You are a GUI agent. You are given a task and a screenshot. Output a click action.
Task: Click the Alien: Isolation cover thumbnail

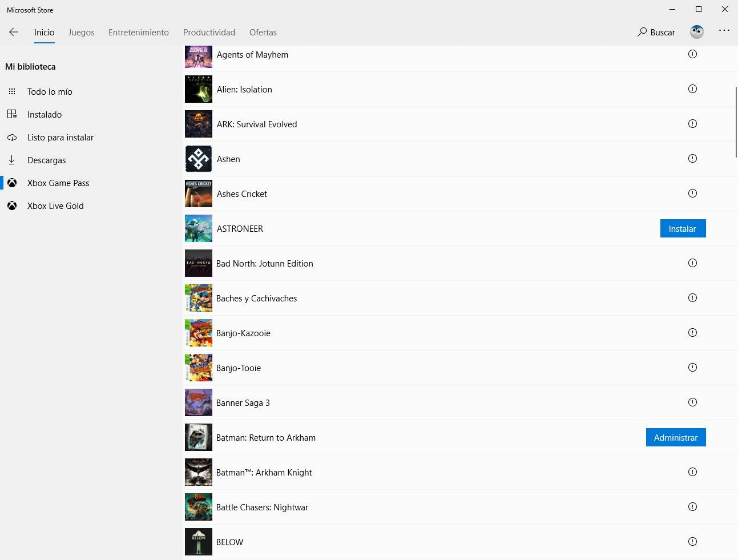[199, 89]
